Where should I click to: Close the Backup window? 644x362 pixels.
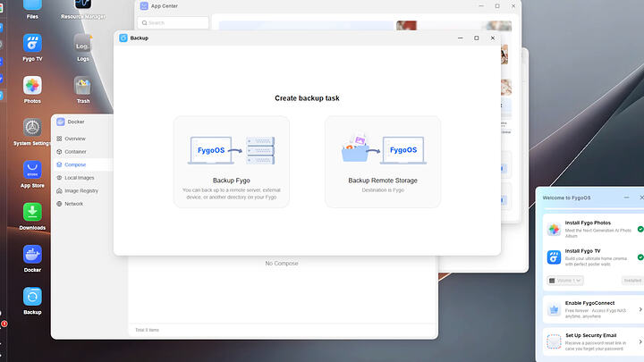pyautogui.click(x=493, y=38)
